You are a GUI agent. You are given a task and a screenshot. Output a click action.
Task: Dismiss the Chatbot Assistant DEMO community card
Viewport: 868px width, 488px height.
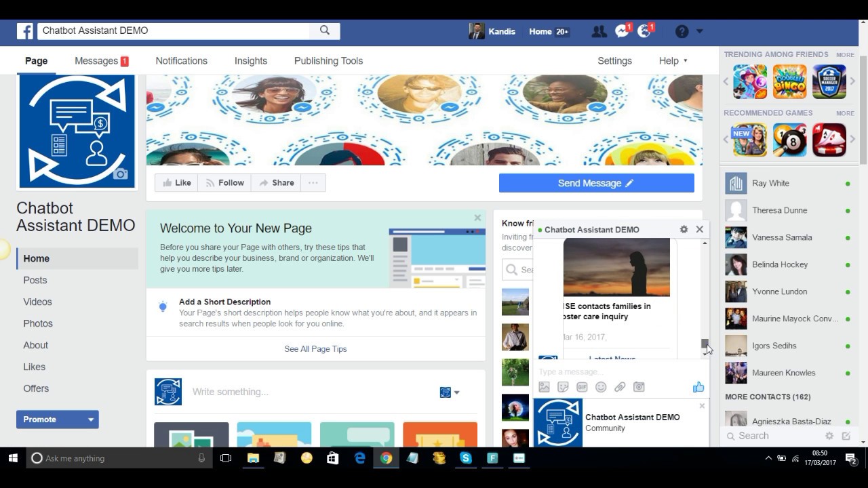coord(702,406)
